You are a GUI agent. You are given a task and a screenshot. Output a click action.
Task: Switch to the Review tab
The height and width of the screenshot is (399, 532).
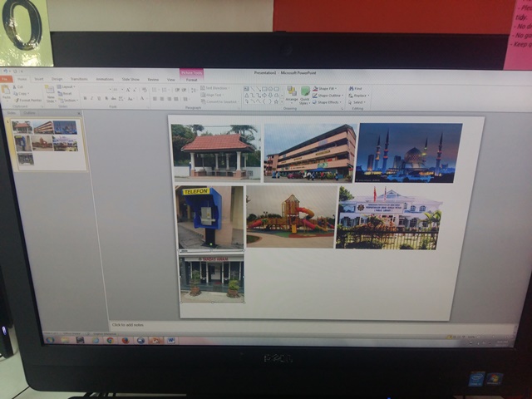(x=153, y=80)
